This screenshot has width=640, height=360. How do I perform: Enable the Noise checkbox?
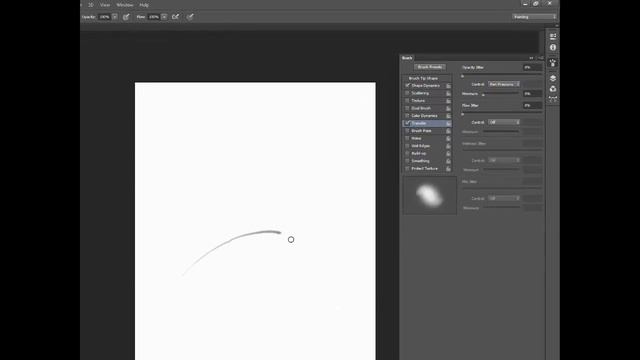click(407, 138)
